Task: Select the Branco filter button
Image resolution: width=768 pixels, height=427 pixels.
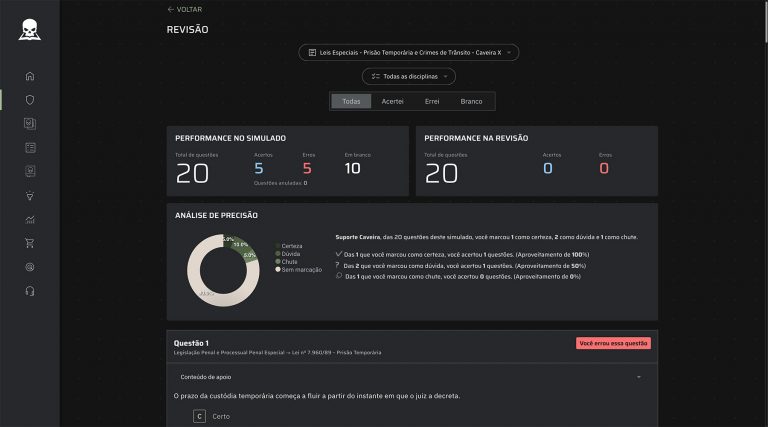Action: click(471, 101)
